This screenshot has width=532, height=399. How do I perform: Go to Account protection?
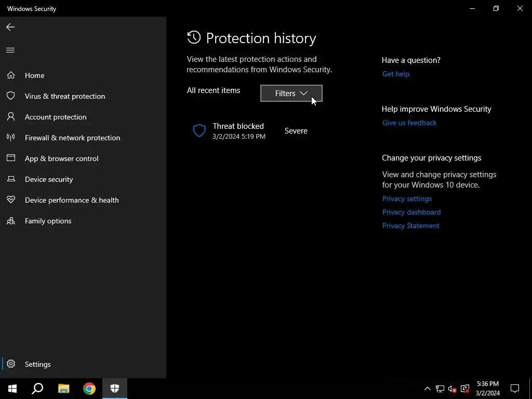point(83,117)
